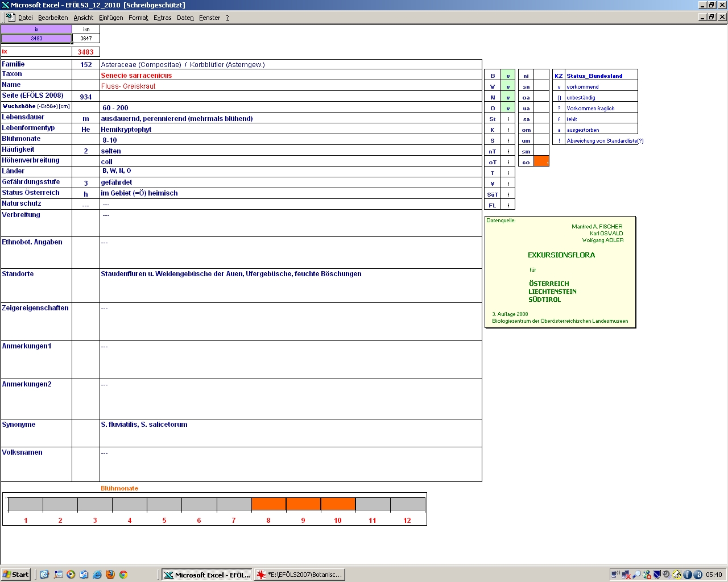
Task: Select the taxon Senecio sarracenicus
Action: [136, 76]
